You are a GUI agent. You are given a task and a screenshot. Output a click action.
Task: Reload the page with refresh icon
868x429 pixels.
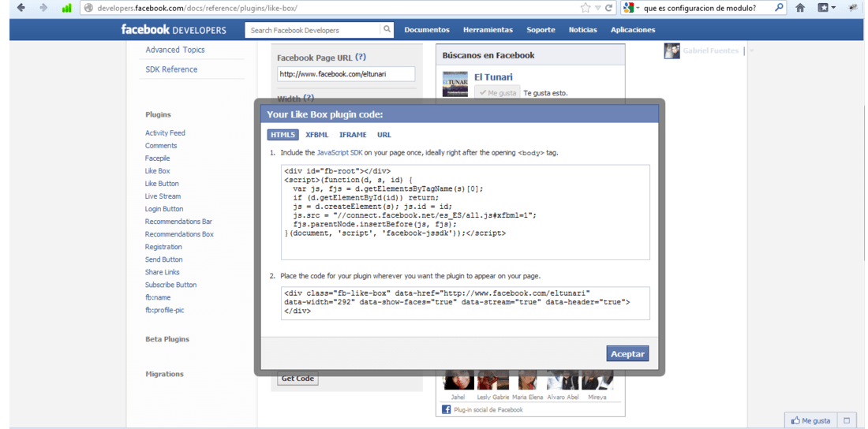[609, 9]
